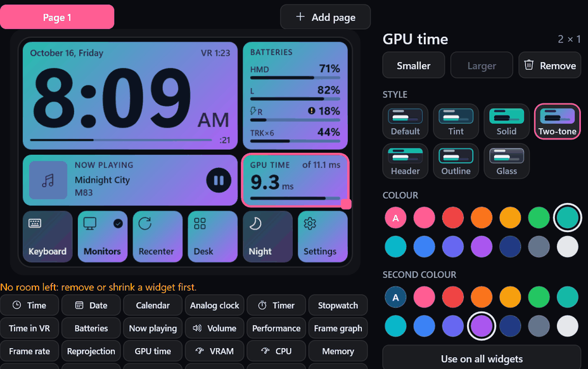Click the 'of 11.1 ms' budget text

click(321, 165)
